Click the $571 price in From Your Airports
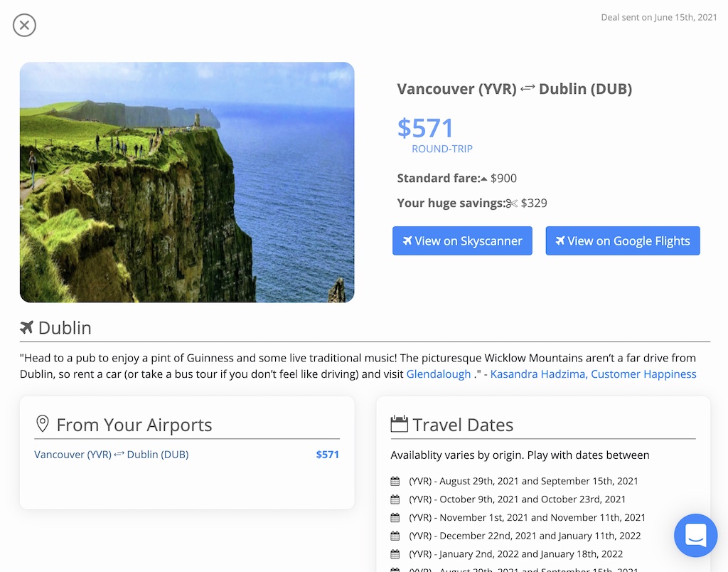 [327, 455]
